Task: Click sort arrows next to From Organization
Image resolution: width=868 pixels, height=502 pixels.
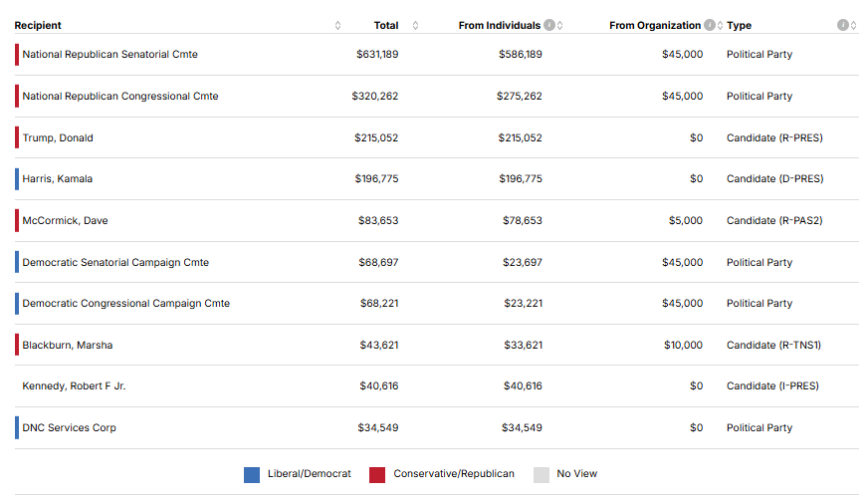Action: [x=721, y=26]
